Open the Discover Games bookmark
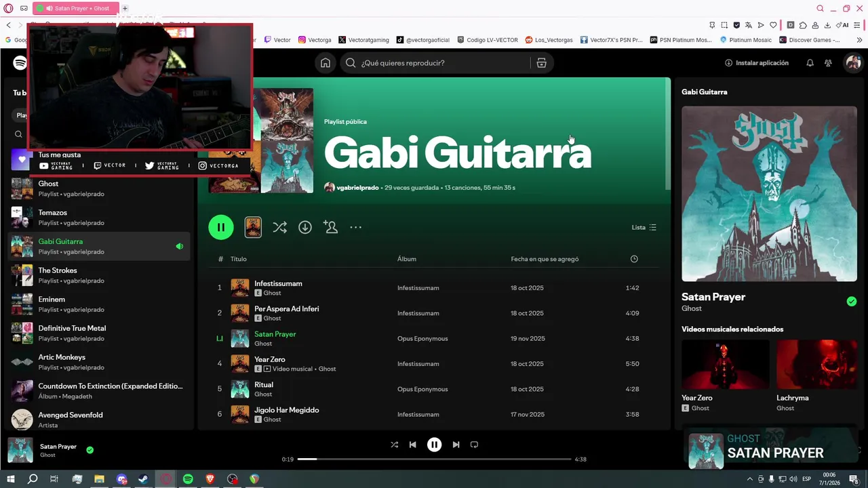This screenshot has width=868, height=488. pos(810,40)
